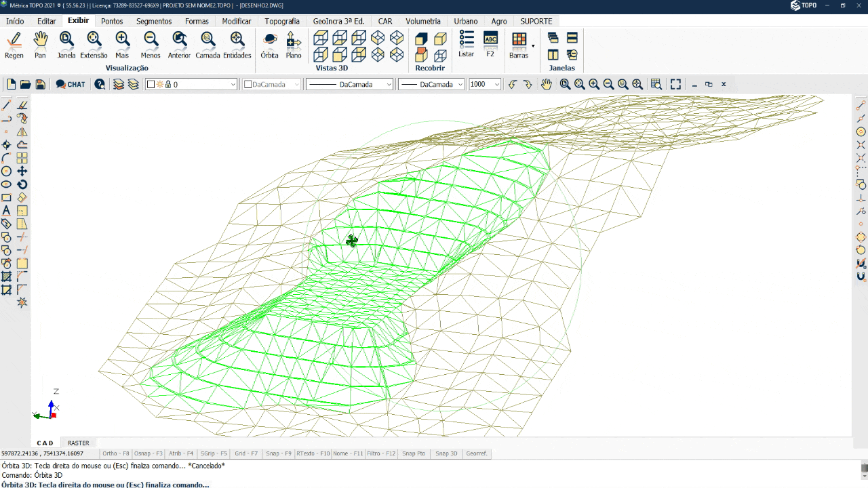This screenshot has width=868, height=488.
Task: Click the Snap 3D status button
Action: [446, 453]
